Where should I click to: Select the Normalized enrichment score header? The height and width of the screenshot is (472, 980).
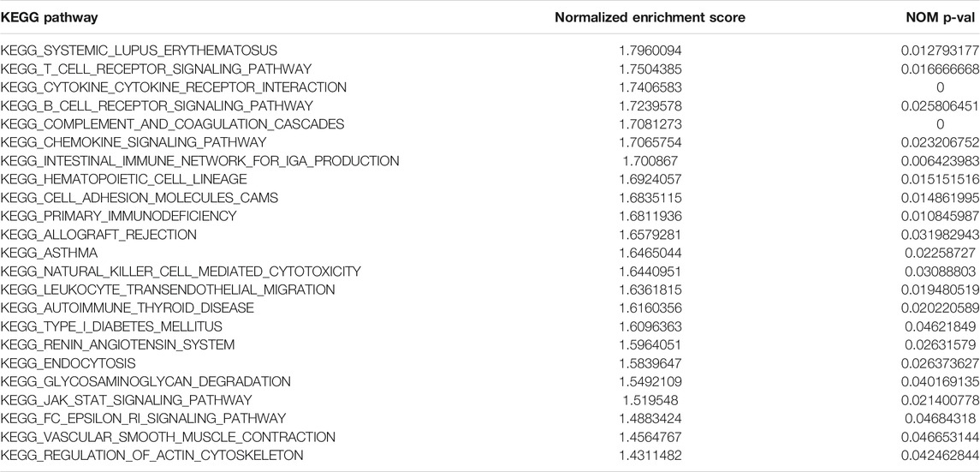(650, 17)
